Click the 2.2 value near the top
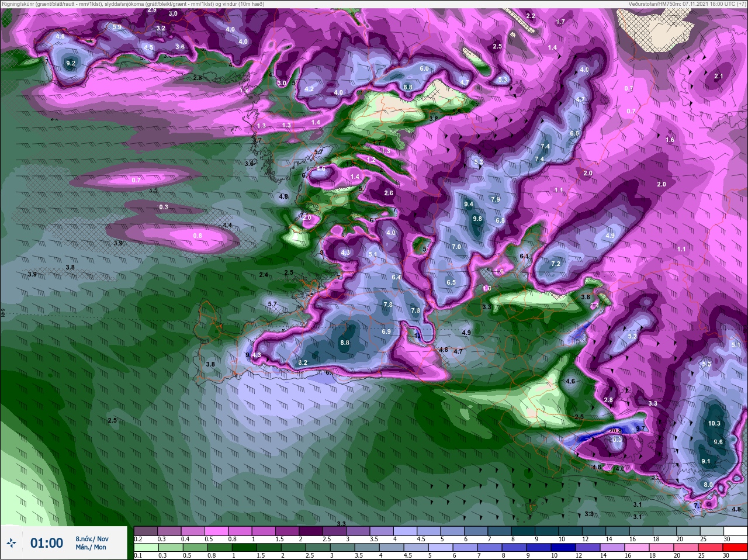The height and width of the screenshot is (560, 748). [531, 16]
